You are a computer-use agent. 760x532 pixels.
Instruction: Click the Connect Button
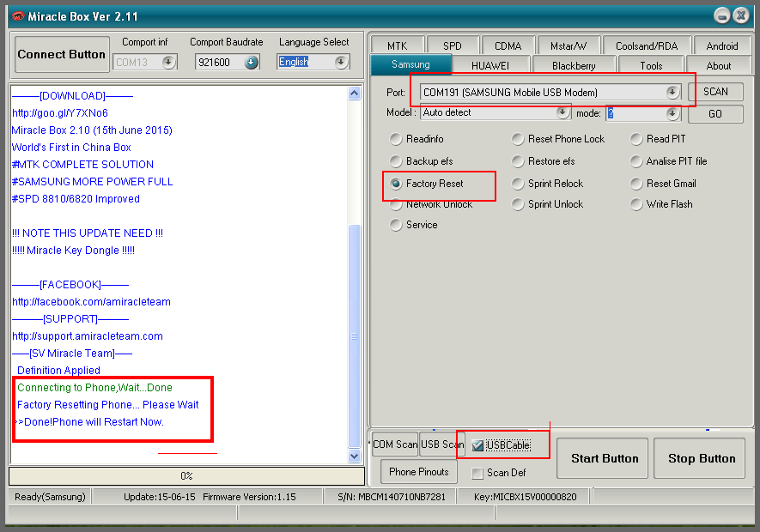62,54
